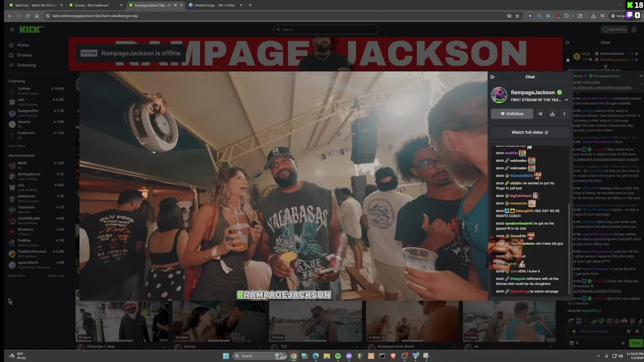Screen dimensions: 644x362
Task: Open the 'lol' clip thumbnail
Action: [509, 322]
